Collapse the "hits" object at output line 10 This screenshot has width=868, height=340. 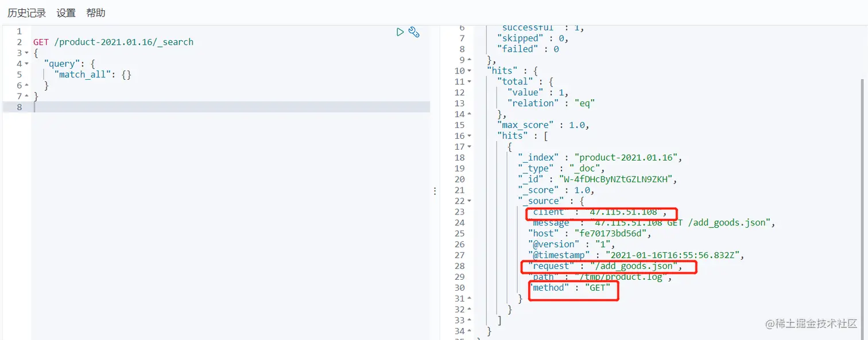(x=470, y=71)
